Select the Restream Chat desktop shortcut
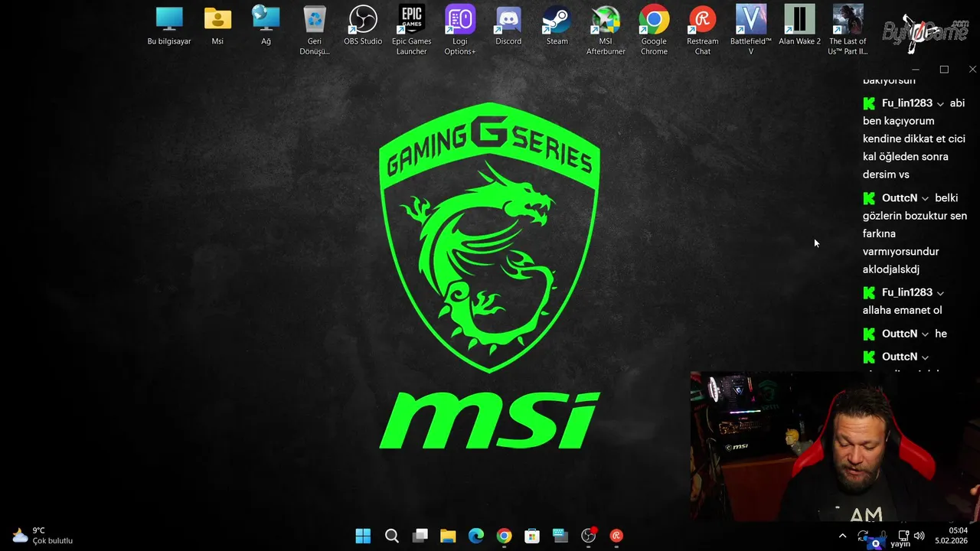 [x=703, y=31]
